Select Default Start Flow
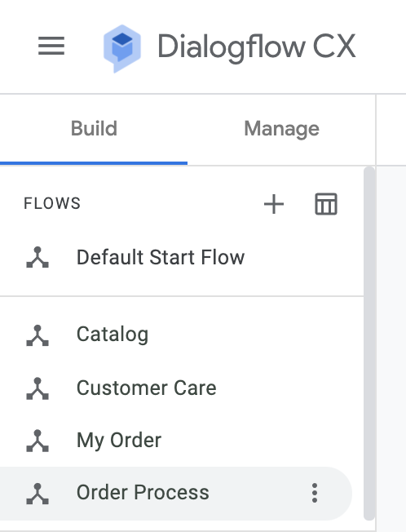The width and height of the screenshot is (406, 532). (x=182, y=257)
